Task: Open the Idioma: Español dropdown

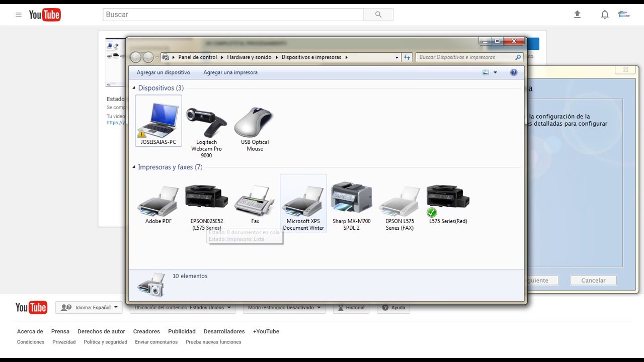Action: point(89,308)
